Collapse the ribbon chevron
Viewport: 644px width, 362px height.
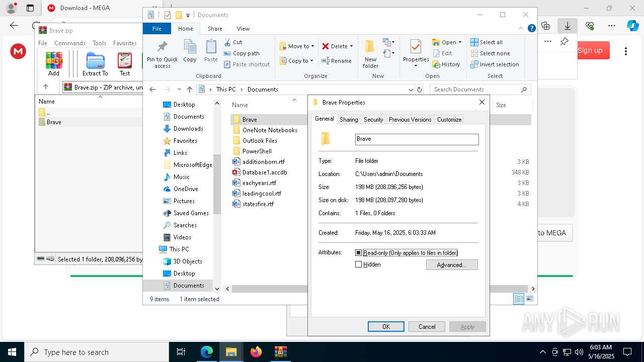coord(521,29)
